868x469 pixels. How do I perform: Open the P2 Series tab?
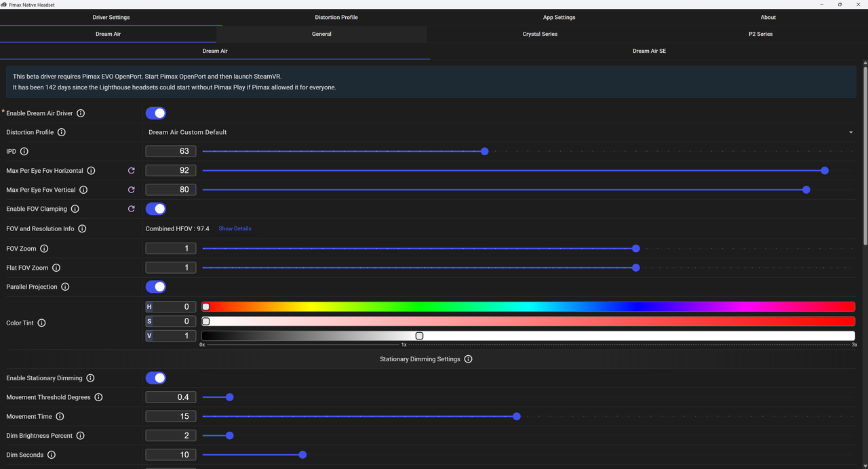click(x=760, y=34)
